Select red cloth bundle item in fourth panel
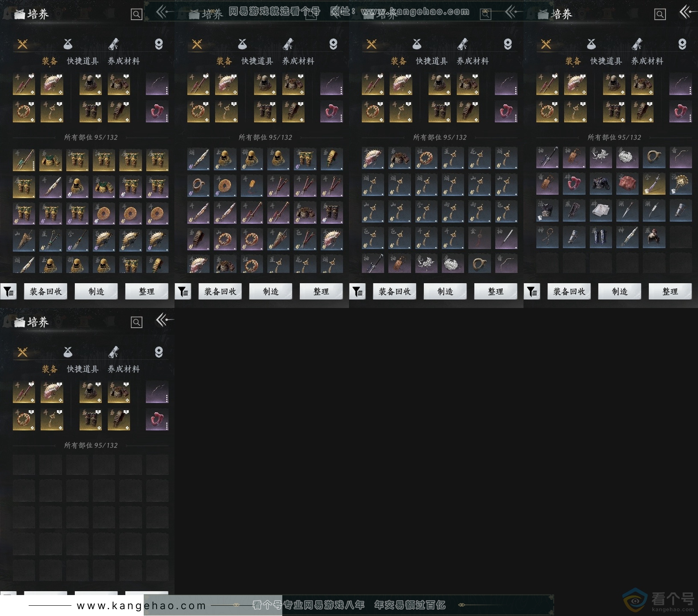 tap(627, 184)
